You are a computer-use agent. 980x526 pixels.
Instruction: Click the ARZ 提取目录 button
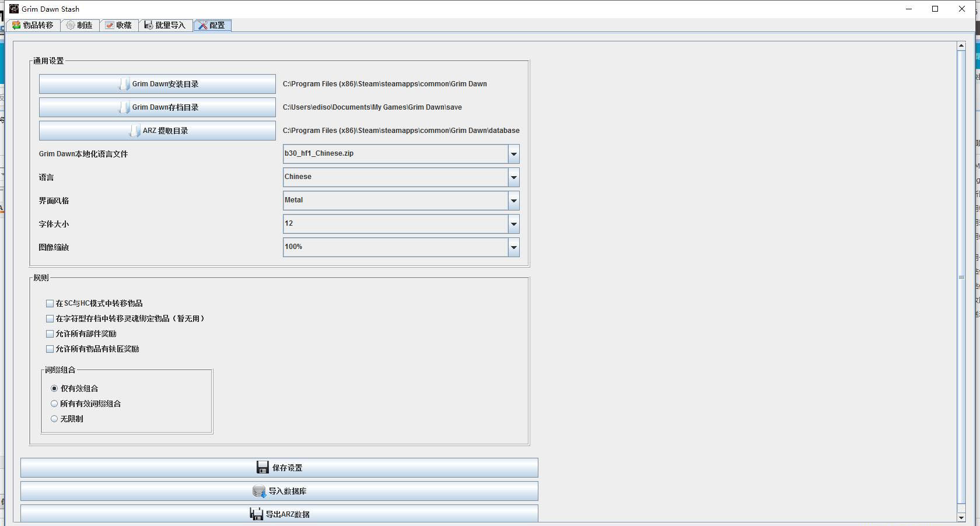coord(157,131)
